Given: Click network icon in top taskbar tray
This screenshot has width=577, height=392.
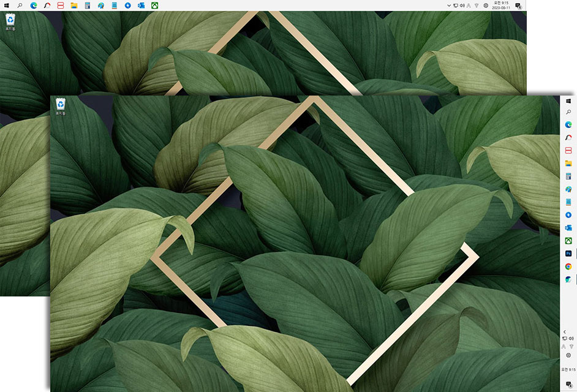Looking at the screenshot, I should click(x=456, y=6).
